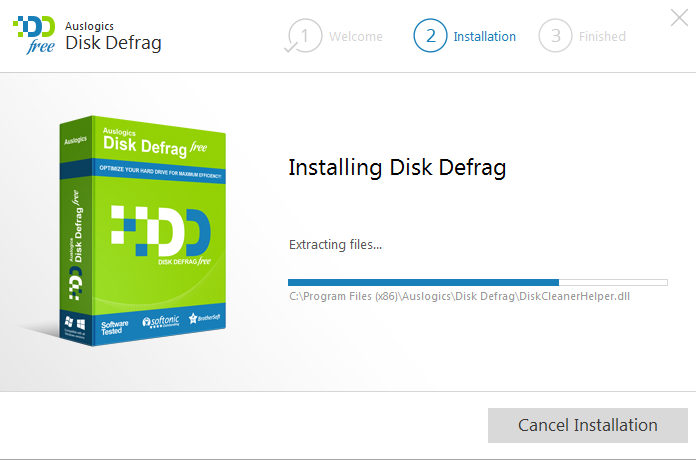
Task: Click the installation progress bar
Action: click(477, 282)
